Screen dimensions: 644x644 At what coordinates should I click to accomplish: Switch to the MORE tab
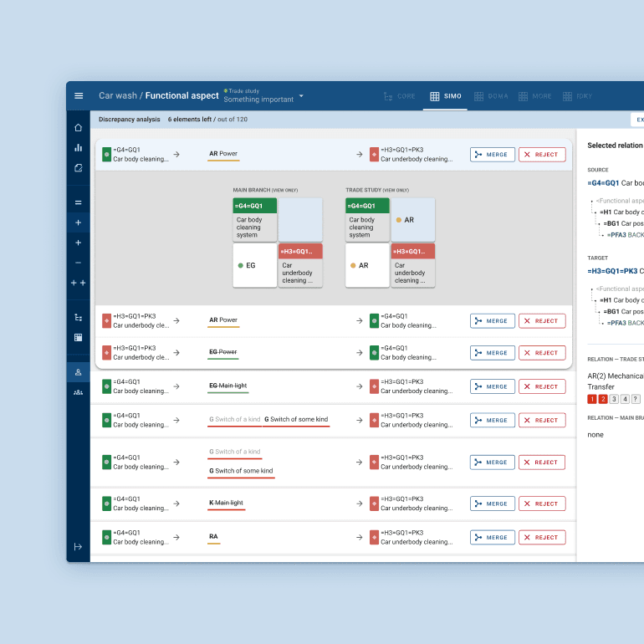pyautogui.click(x=534, y=96)
